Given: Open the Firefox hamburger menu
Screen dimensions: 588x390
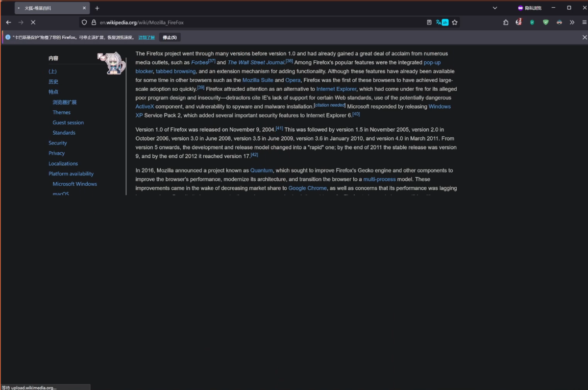Looking at the screenshot, I should pyautogui.click(x=584, y=22).
